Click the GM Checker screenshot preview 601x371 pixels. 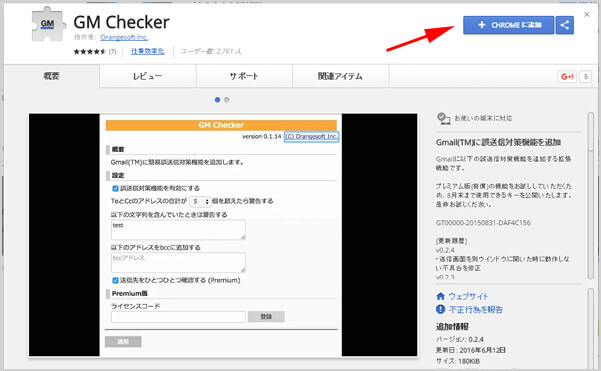223,235
